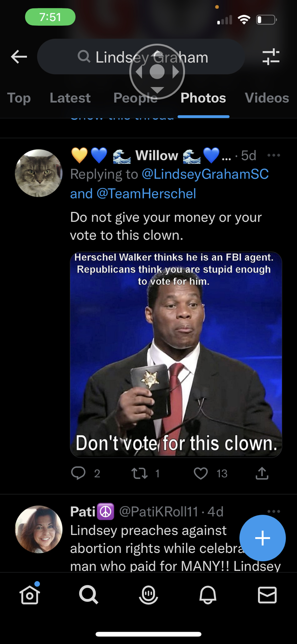Viewport: 297px width, 644px height.
Task: Open Messages envelope icon
Action: click(267, 594)
